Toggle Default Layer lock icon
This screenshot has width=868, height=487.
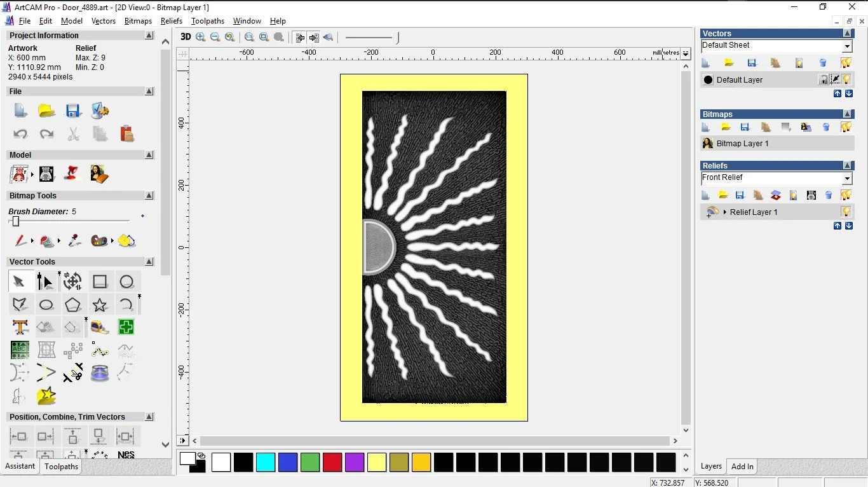(x=824, y=79)
